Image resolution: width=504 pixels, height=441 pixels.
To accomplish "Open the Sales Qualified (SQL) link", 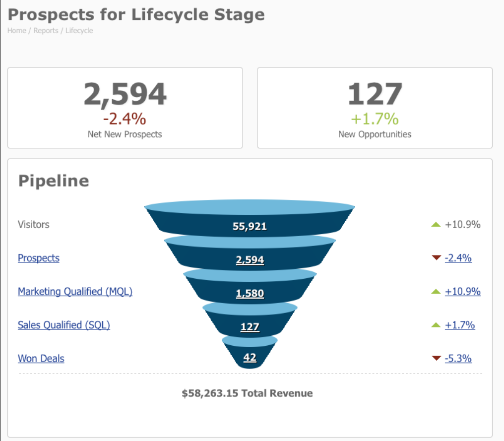I will pyautogui.click(x=63, y=325).
